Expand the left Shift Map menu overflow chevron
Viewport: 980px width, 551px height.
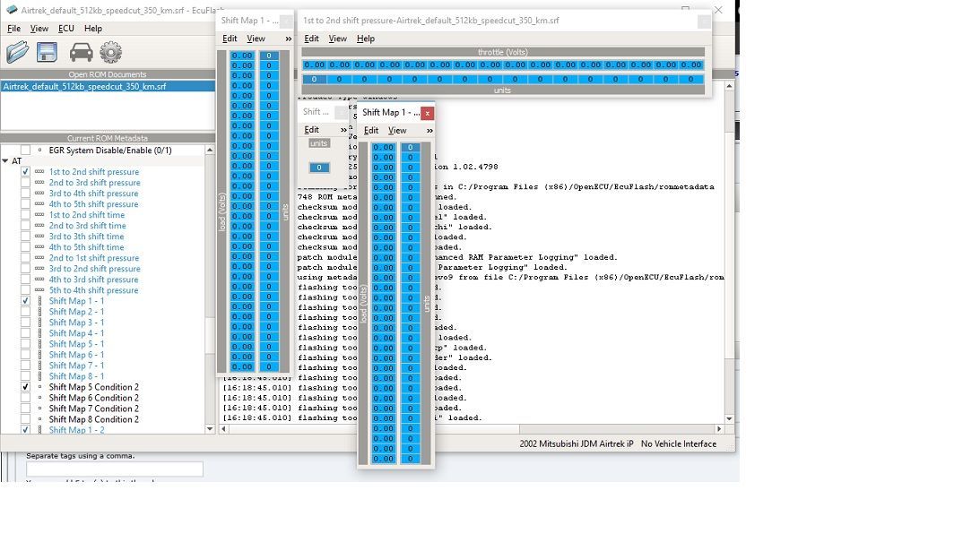click(x=288, y=39)
